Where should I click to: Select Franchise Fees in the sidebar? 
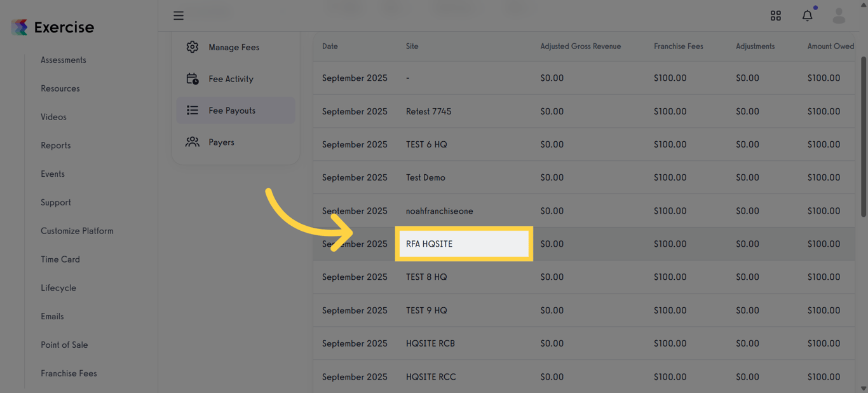tap(69, 373)
